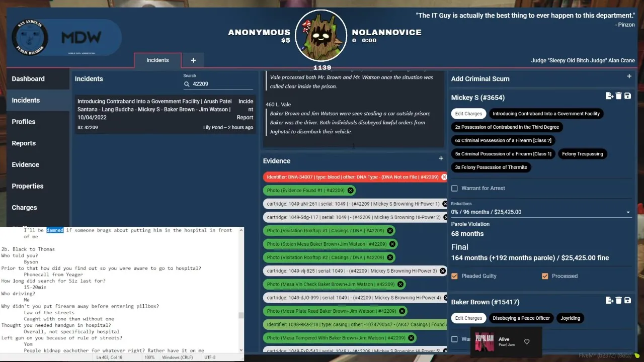Screen dimensions: 644x362
Task: Uncheck Pleaded Guilty for Mickey S
Action: [454, 276]
